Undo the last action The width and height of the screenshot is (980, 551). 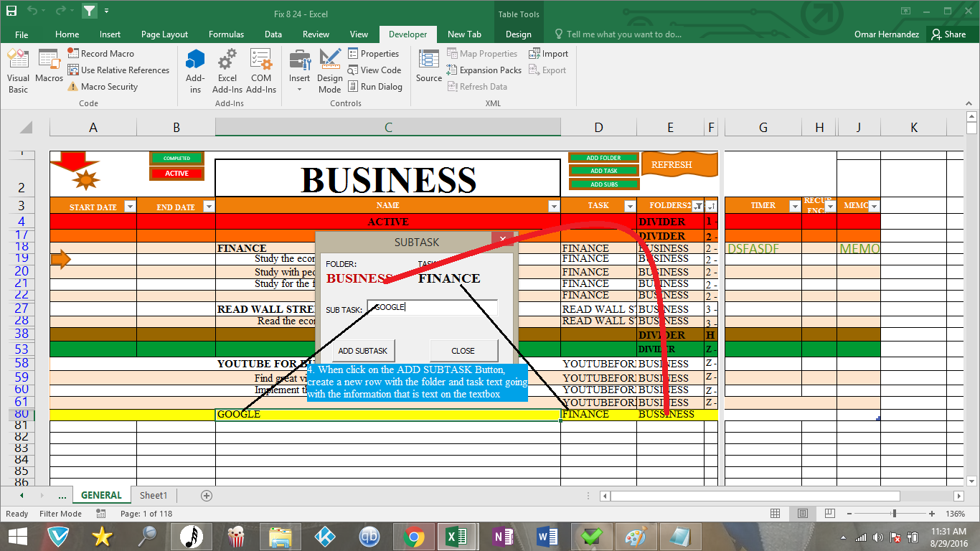32,11
